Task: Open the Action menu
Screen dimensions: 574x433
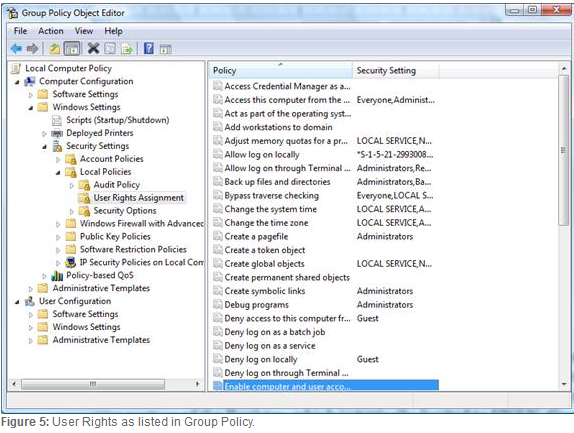Action: (51, 31)
